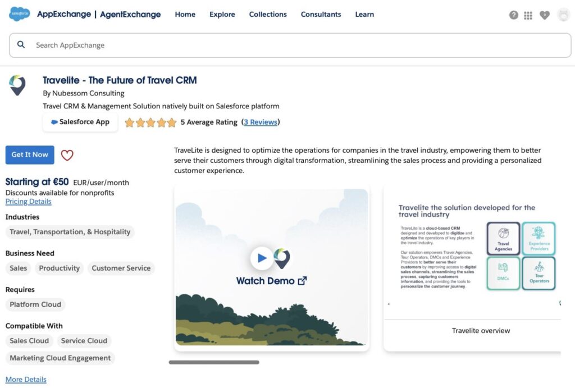Click the Salesforce cloud logo
Viewport: 575px width, 392px height.
coord(20,14)
